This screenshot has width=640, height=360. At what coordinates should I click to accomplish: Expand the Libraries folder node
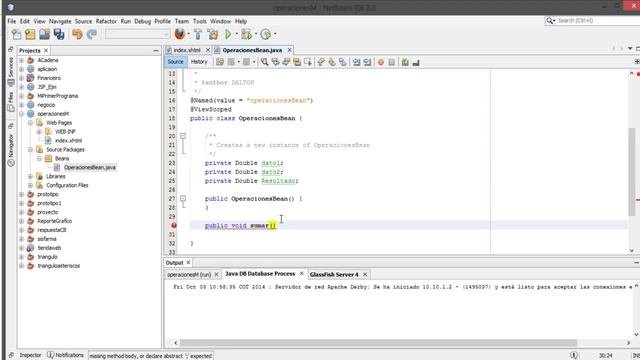point(31,176)
